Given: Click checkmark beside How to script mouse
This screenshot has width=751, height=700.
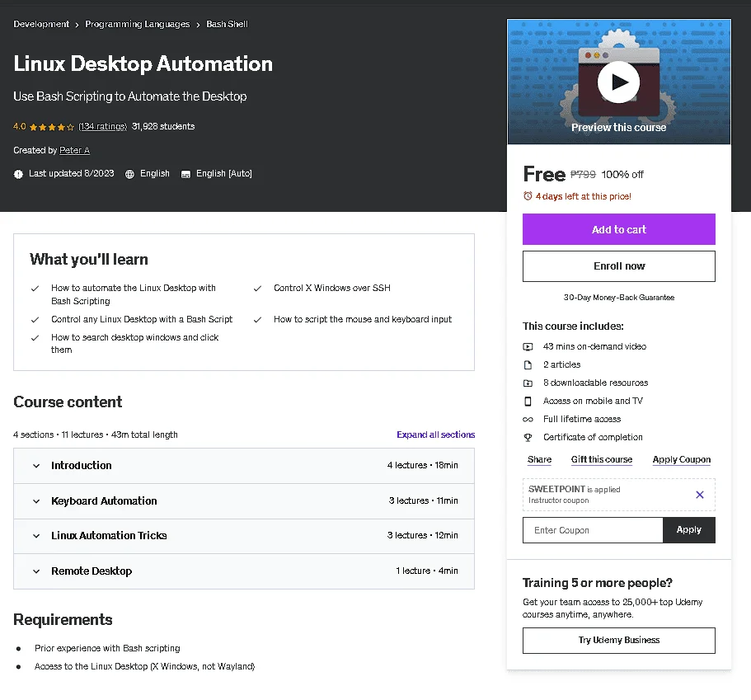Looking at the screenshot, I should (x=257, y=320).
